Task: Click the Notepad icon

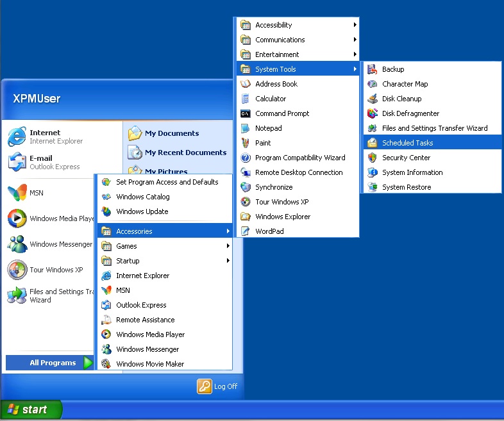Action: tap(246, 128)
